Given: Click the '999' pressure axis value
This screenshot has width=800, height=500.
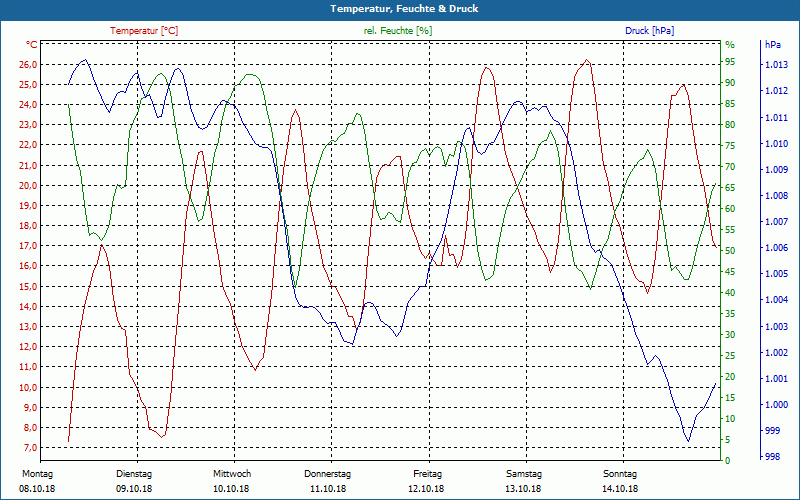Looking at the screenshot, I should (773, 431).
